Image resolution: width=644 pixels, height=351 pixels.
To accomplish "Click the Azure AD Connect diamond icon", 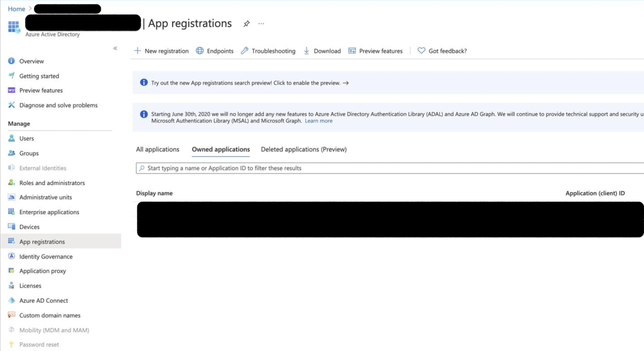I will 11,300.
